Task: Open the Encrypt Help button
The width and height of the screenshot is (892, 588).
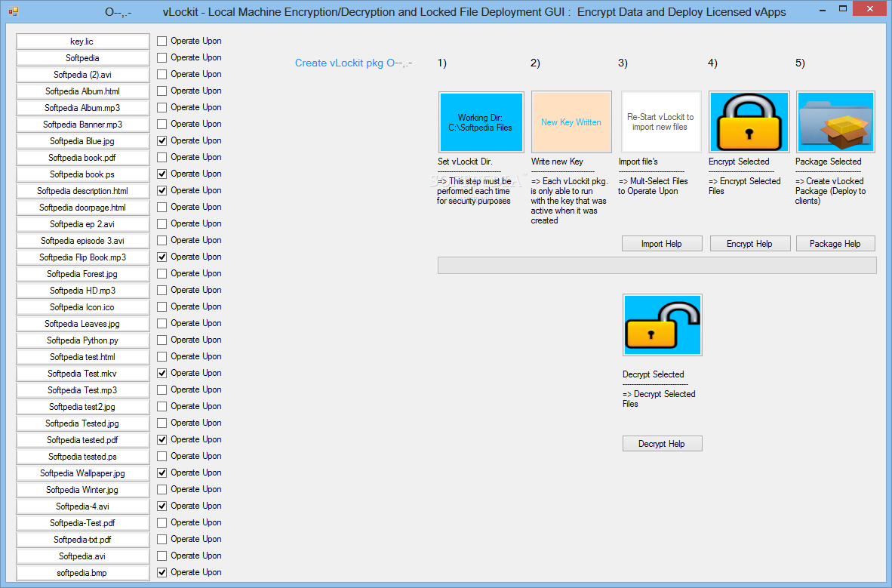Action: (x=750, y=244)
